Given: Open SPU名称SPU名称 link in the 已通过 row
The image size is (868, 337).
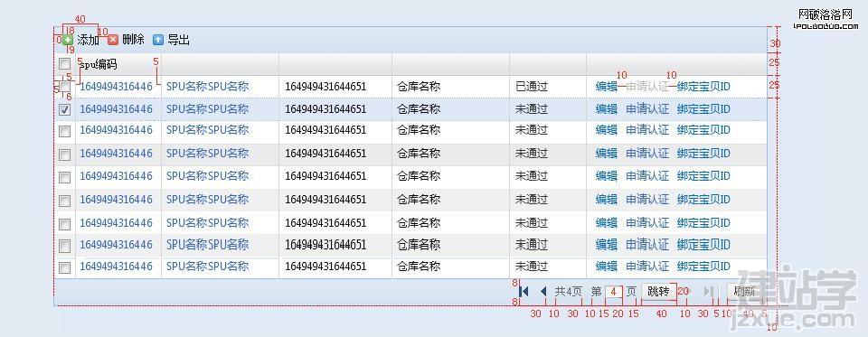Looking at the screenshot, I should (x=208, y=87).
